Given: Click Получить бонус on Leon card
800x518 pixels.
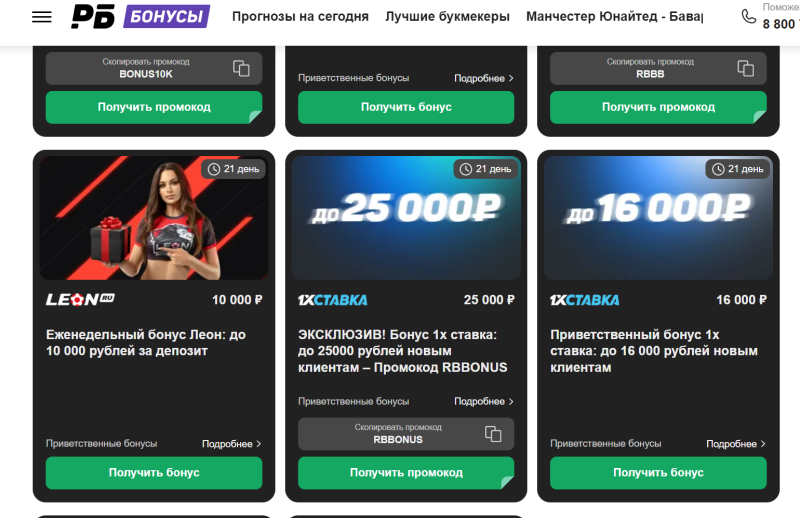Looking at the screenshot, I should coord(154,473).
